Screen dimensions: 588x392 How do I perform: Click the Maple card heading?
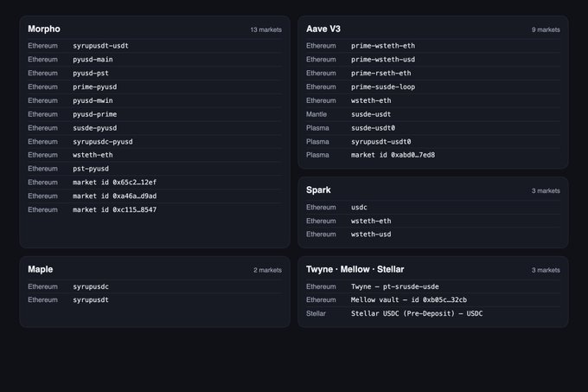40,269
